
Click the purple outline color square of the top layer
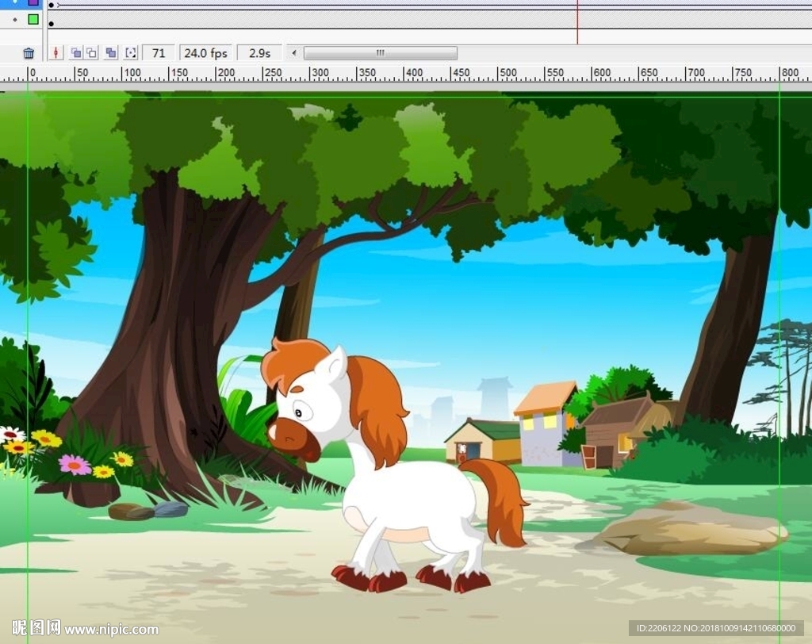(33, 2)
